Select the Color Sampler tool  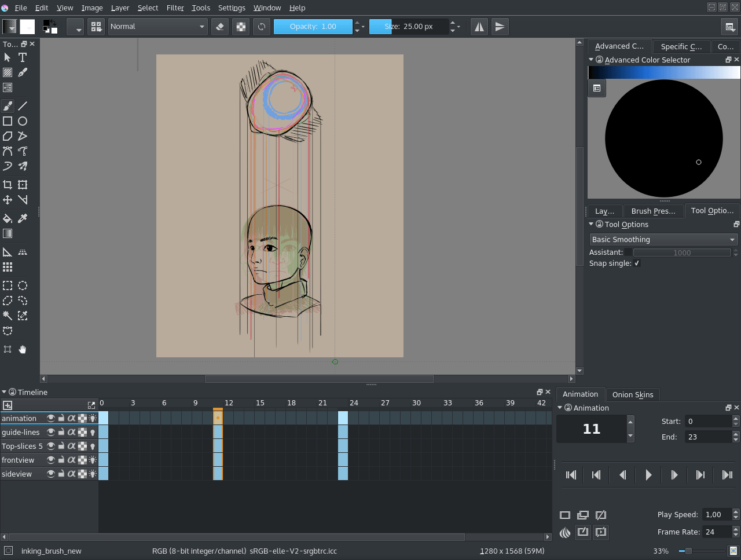[22, 218]
